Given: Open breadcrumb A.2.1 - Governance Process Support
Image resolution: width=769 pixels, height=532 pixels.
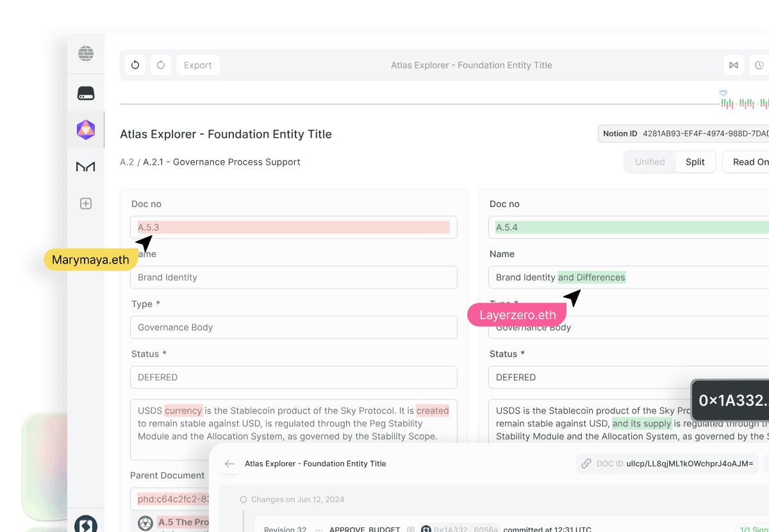Looking at the screenshot, I should 222,162.
